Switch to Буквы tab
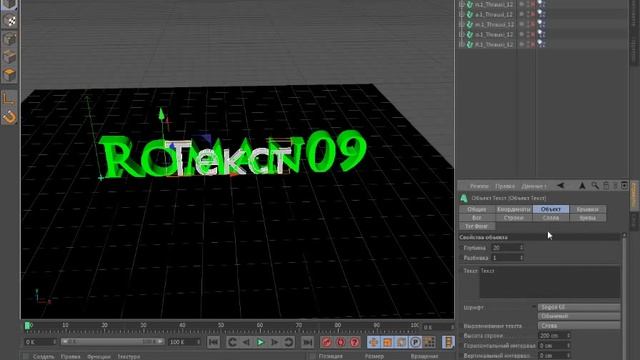 coord(588,218)
